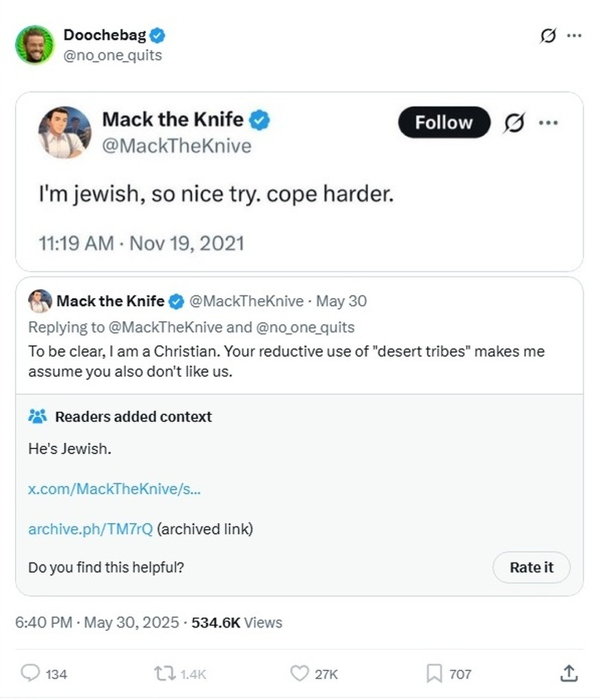
Task: Open the x.com/MackTheKnive link
Action: [x=114, y=489]
